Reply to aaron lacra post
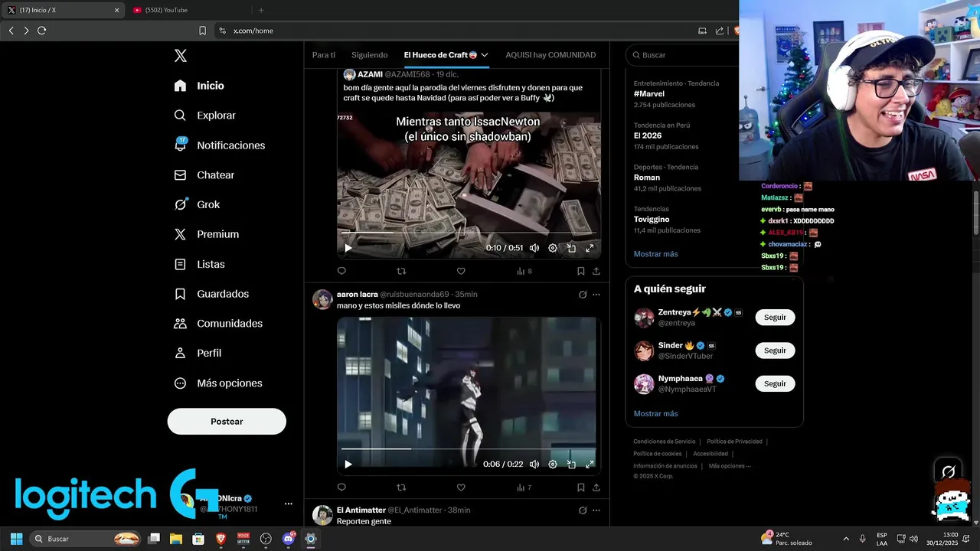Image resolution: width=980 pixels, height=551 pixels. coord(341,487)
